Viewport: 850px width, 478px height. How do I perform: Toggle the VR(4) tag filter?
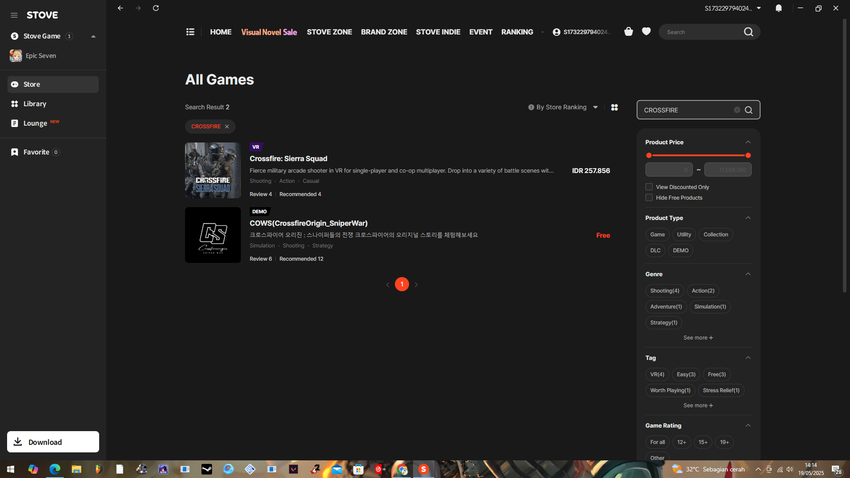[x=657, y=374]
